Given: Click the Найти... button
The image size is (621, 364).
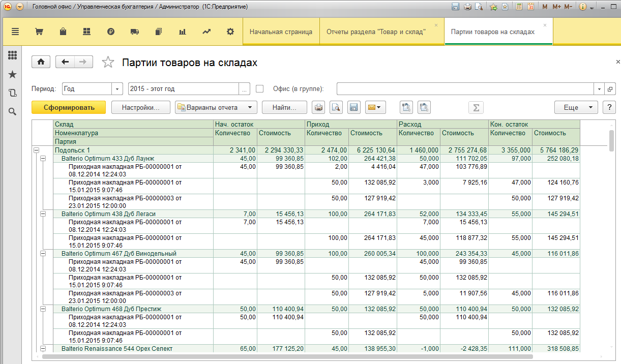Looking at the screenshot, I should [x=284, y=107].
